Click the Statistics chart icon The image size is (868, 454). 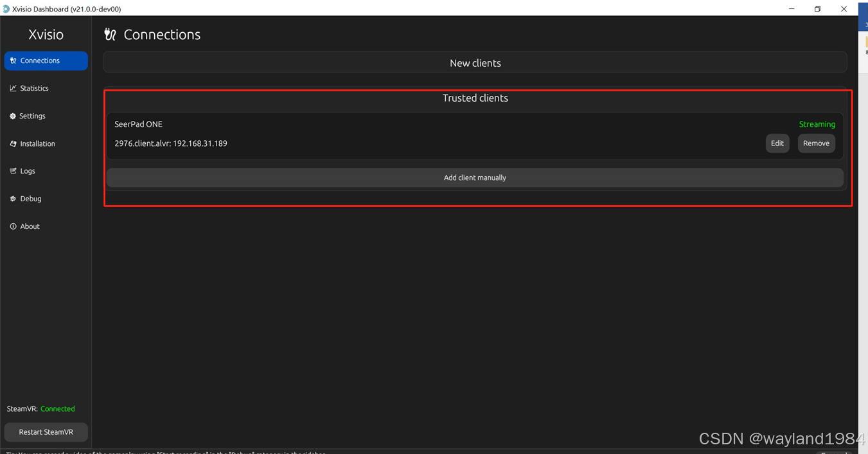(x=13, y=88)
